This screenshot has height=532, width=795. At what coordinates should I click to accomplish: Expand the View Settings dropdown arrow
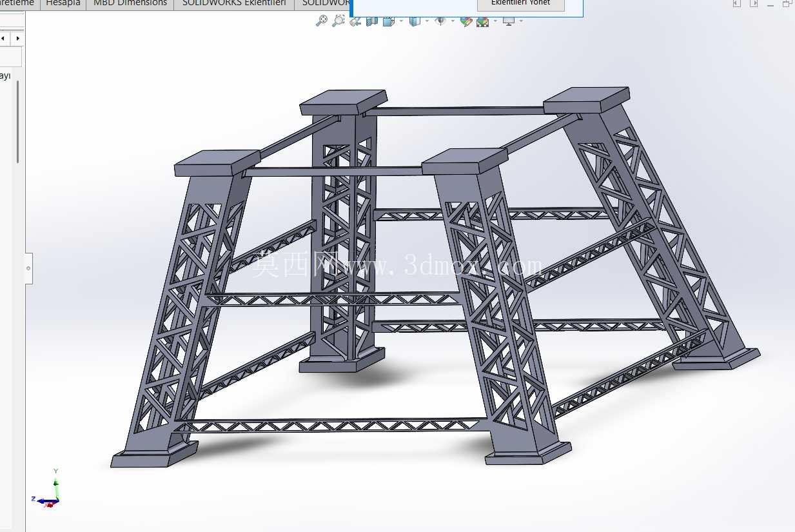pyautogui.click(x=521, y=21)
